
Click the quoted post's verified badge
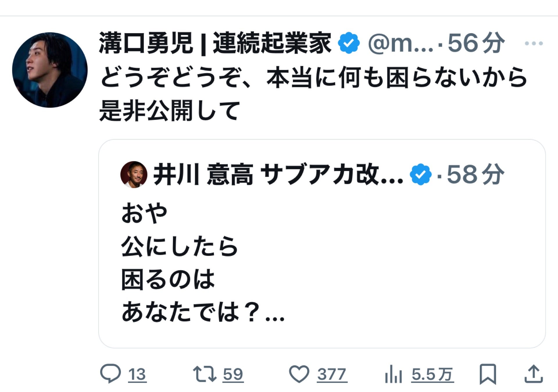421,175
